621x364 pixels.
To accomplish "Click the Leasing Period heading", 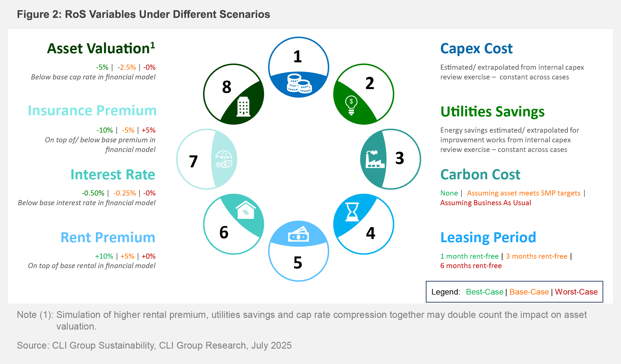I will (488, 237).
